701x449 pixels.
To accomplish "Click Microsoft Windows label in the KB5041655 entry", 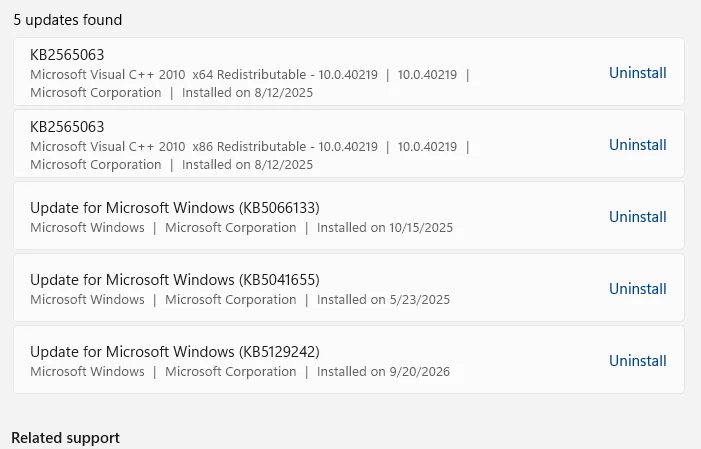I will click(87, 300).
